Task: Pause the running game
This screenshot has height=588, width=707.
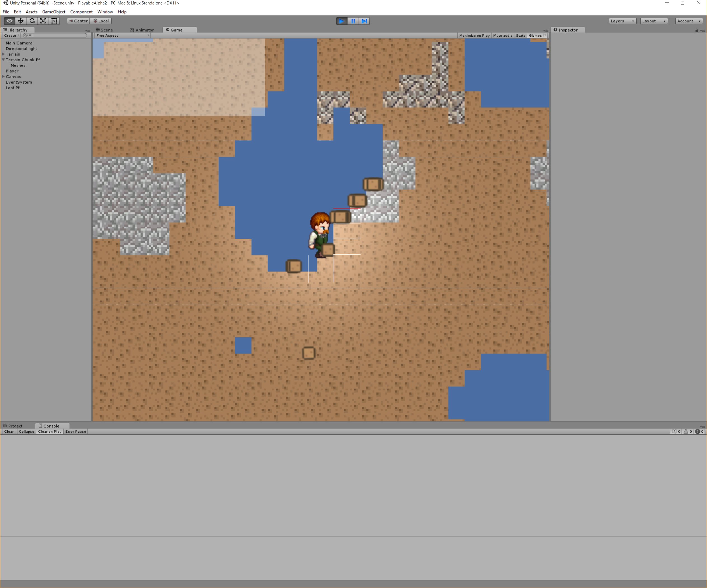Action: pyautogui.click(x=353, y=21)
